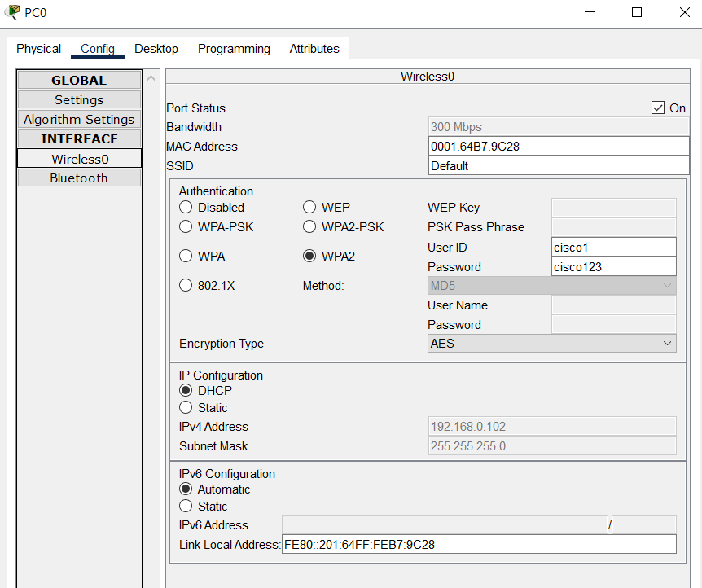The height and width of the screenshot is (588, 702).
Task: Choose Static under IP Configuration
Action: 186,407
